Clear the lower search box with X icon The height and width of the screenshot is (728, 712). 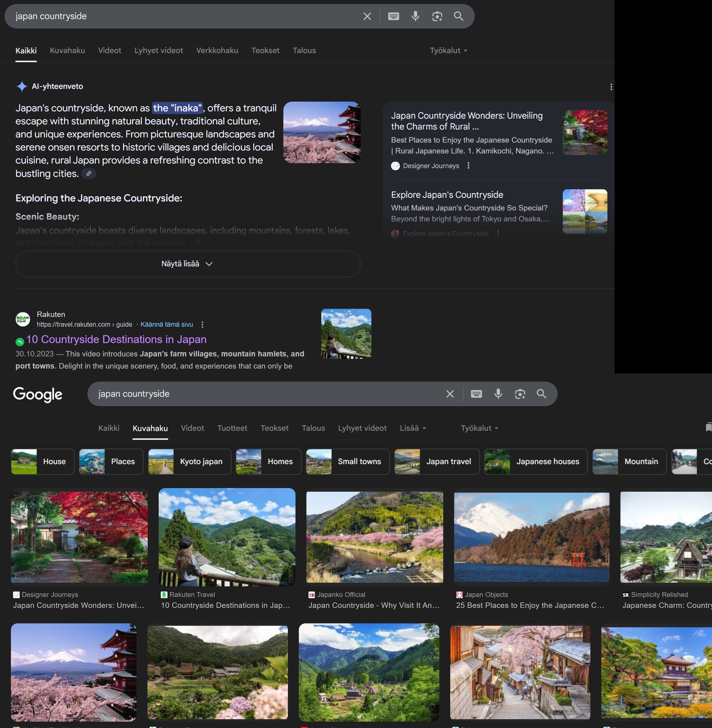[x=450, y=394]
